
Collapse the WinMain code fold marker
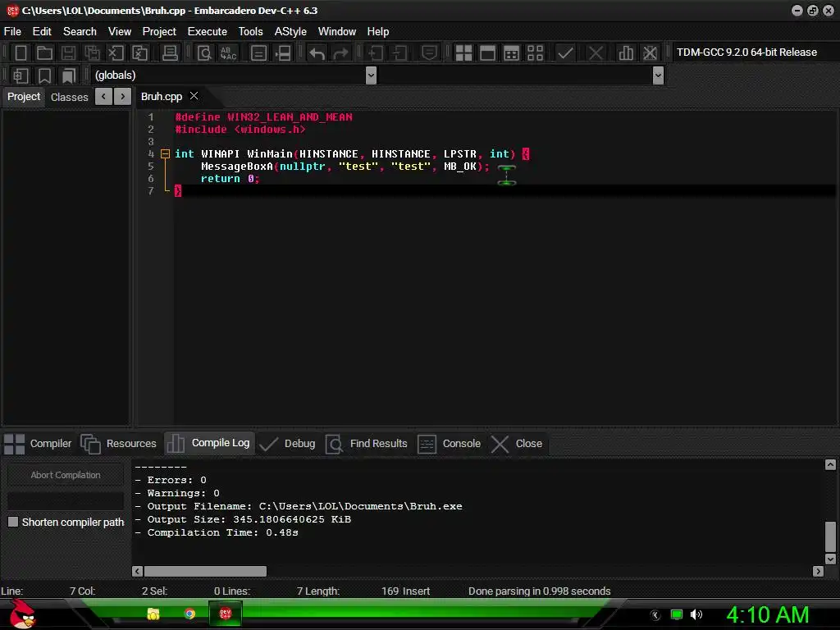165,153
